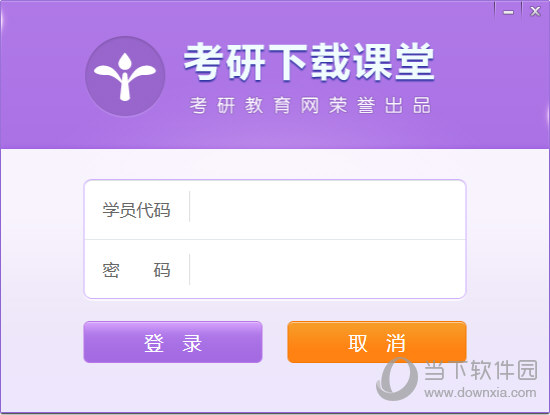Click the purple 登录 button
The width and height of the screenshot is (550, 415).
tap(173, 342)
